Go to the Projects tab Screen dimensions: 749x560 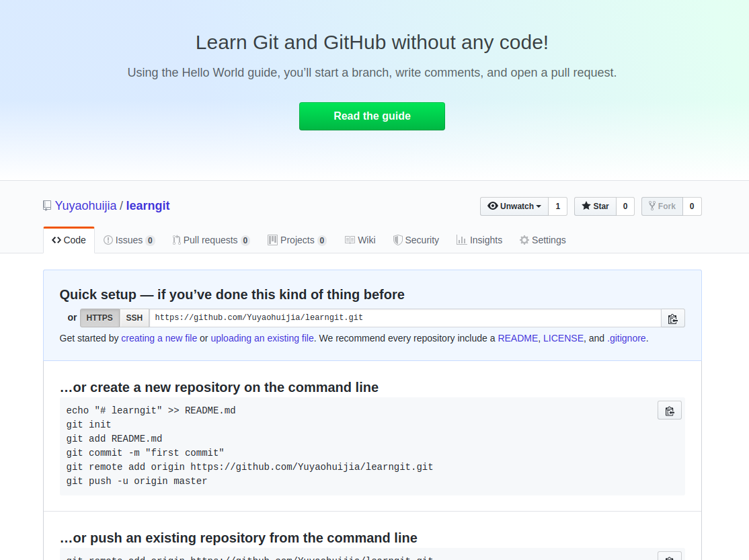pos(297,241)
